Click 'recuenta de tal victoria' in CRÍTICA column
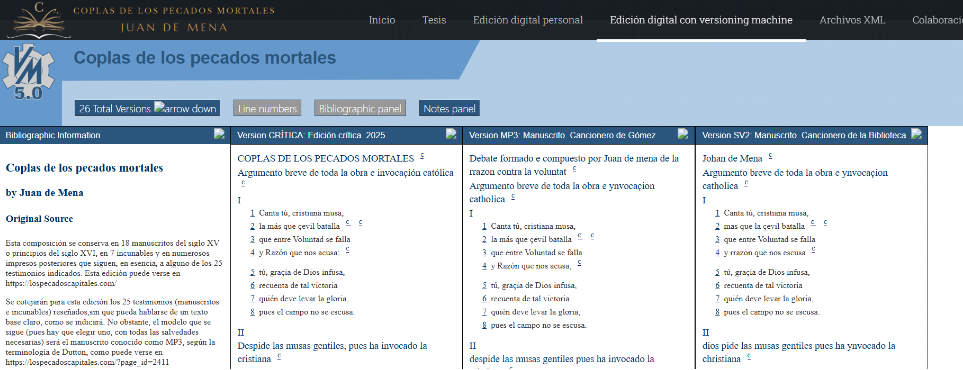The height and width of the screenshot is (370, 963). point(298,285)
